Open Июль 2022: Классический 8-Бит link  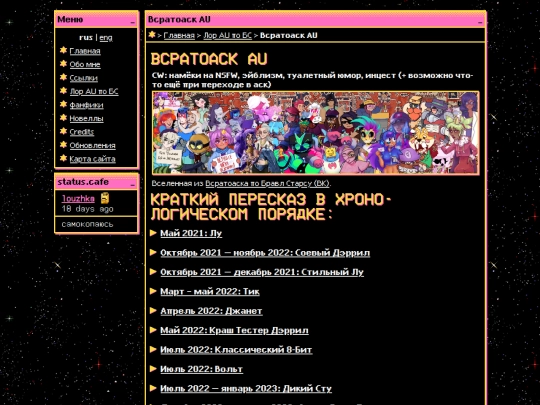coord(236,350)
